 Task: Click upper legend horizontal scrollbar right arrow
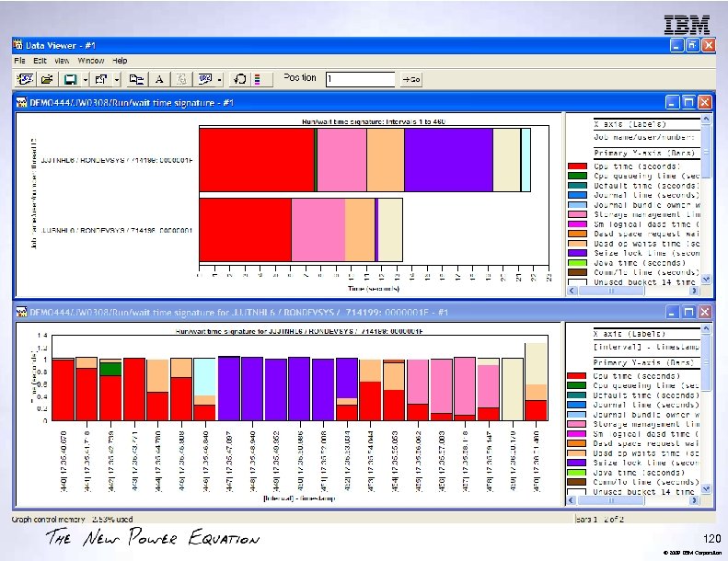[694, 291]
